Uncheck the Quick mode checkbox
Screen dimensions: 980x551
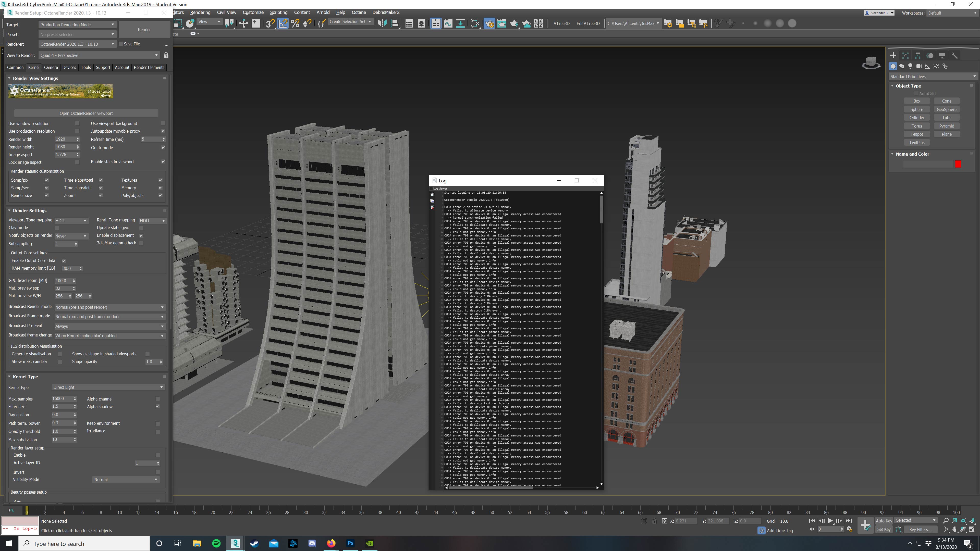pyautogui.click(x=163, y=147)
